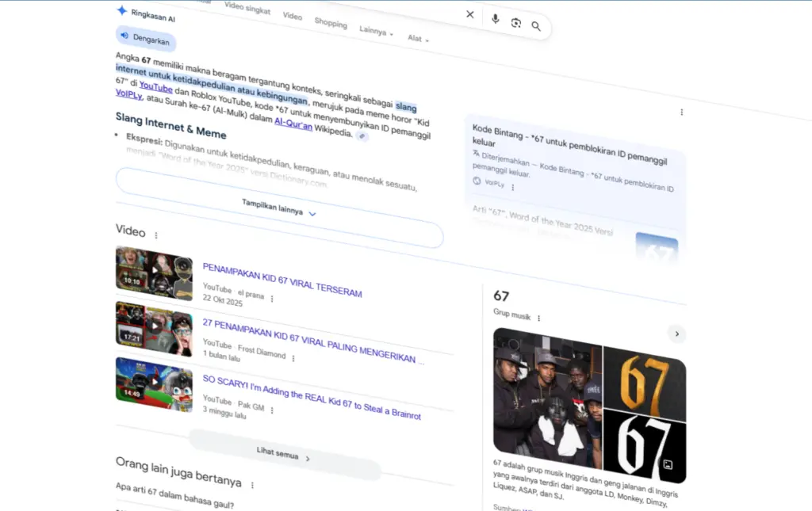Open three-dot menu beside Video heading
Viewport: 812px width, 511px height.
coord(156,235)
